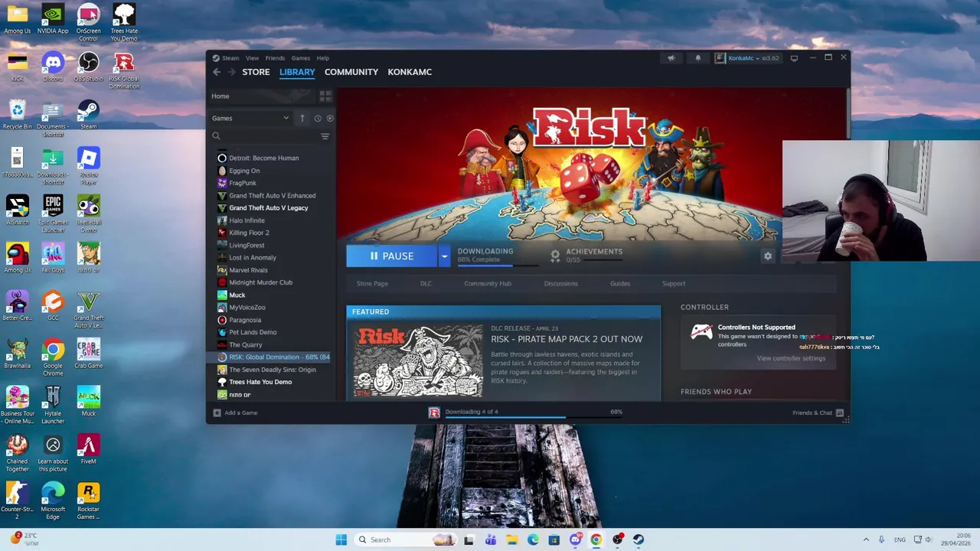The height and width of the screenshot is (551, 980).
Task: Open Steam from the taskbar
Action: tap(639, 540)
